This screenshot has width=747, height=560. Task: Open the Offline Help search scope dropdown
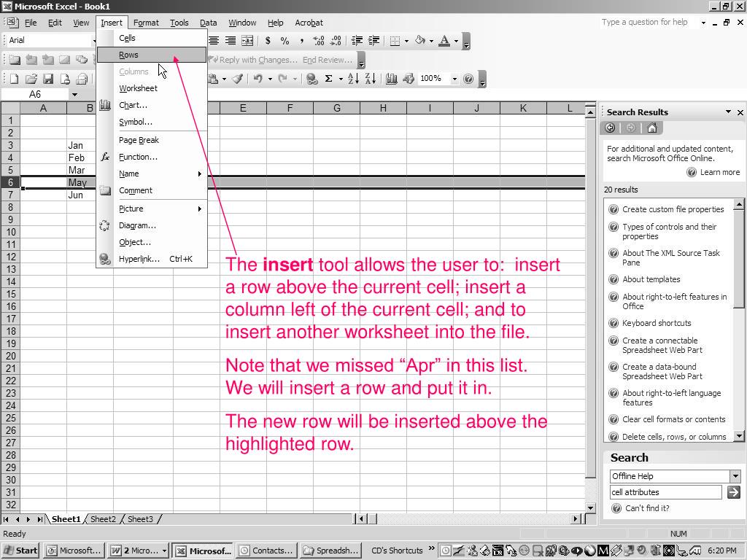tap(735, 475)
